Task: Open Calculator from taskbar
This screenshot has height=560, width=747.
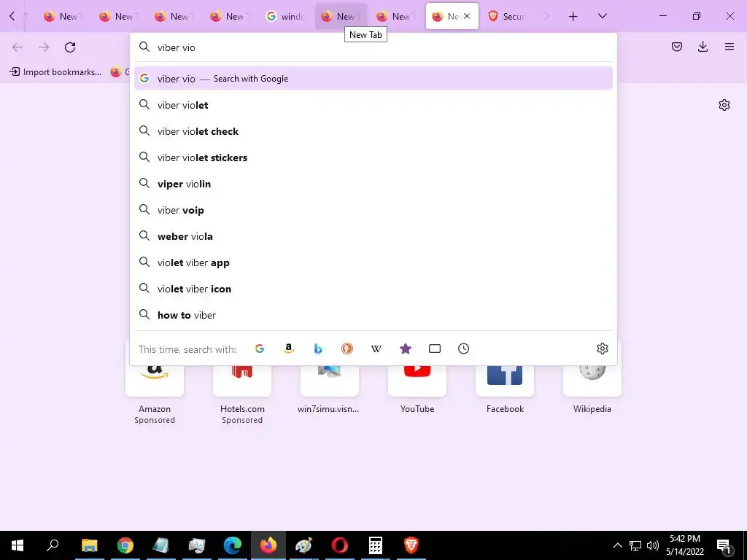Action: click(376, 545)
